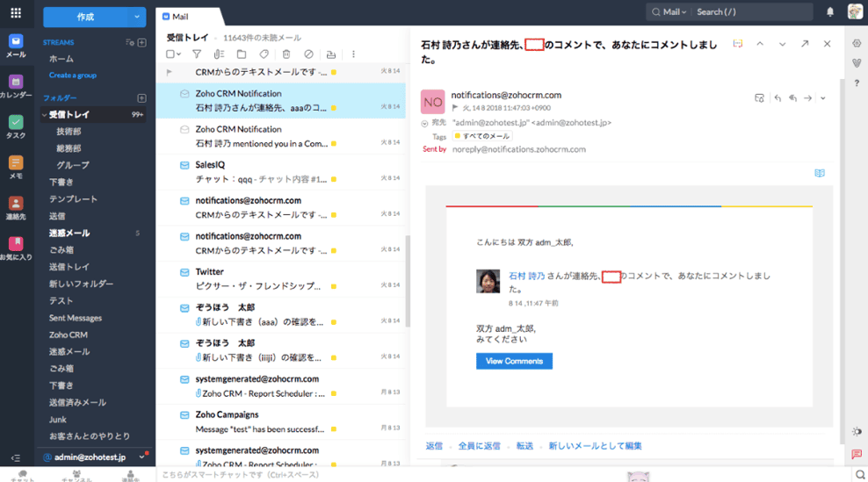Click the 返信 link at email bottom
The height and width of the screenshot is (482, 868).
(434, 445)
